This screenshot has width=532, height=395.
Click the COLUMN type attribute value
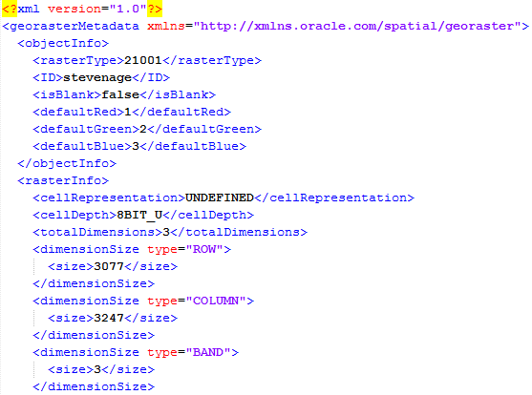pos(216,301)
